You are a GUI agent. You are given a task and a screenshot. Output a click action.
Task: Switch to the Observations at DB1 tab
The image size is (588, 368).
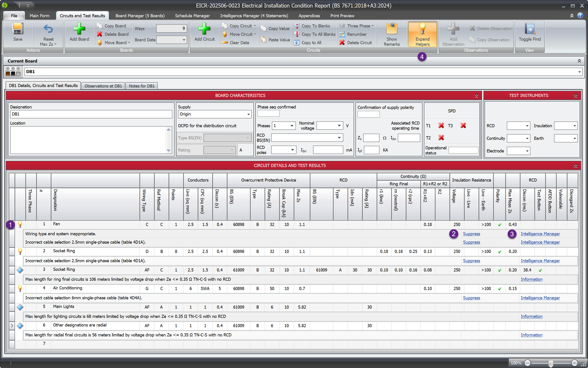coord(103,86)
